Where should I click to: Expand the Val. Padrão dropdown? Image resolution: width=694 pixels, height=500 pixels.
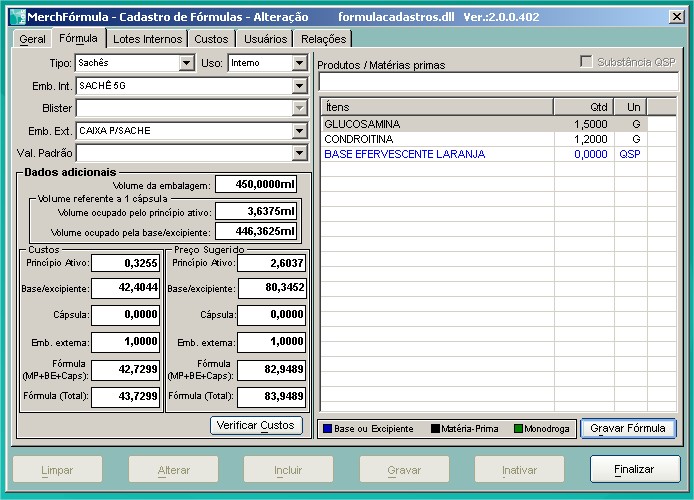pos(299,153)
